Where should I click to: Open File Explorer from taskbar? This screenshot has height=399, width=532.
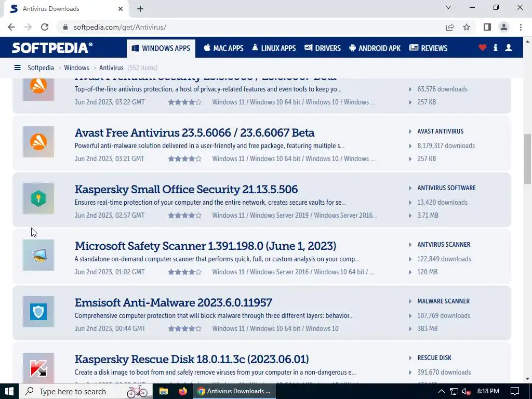click(164, 391)
